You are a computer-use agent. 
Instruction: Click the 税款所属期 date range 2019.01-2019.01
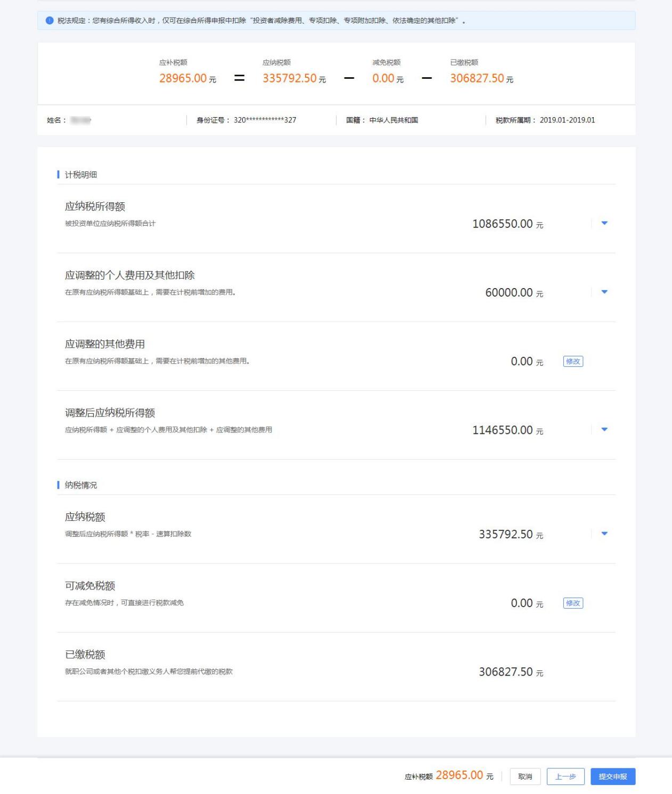(567, 120)
